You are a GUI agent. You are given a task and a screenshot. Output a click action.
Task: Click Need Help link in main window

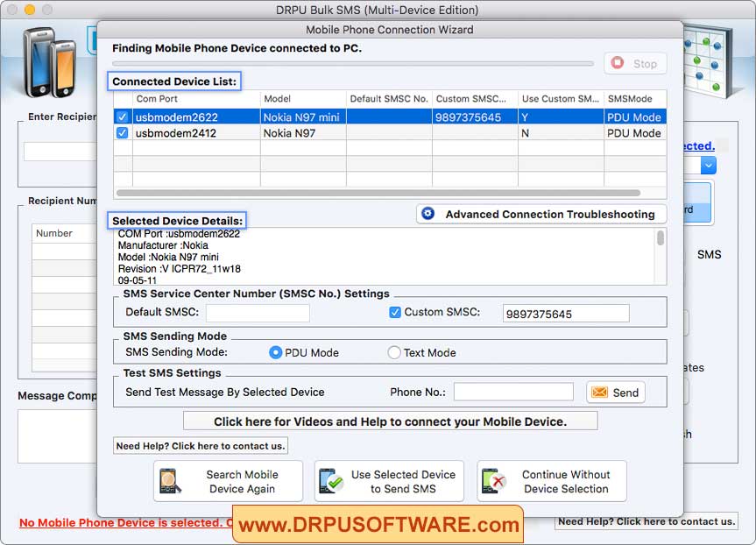point(646,521)
